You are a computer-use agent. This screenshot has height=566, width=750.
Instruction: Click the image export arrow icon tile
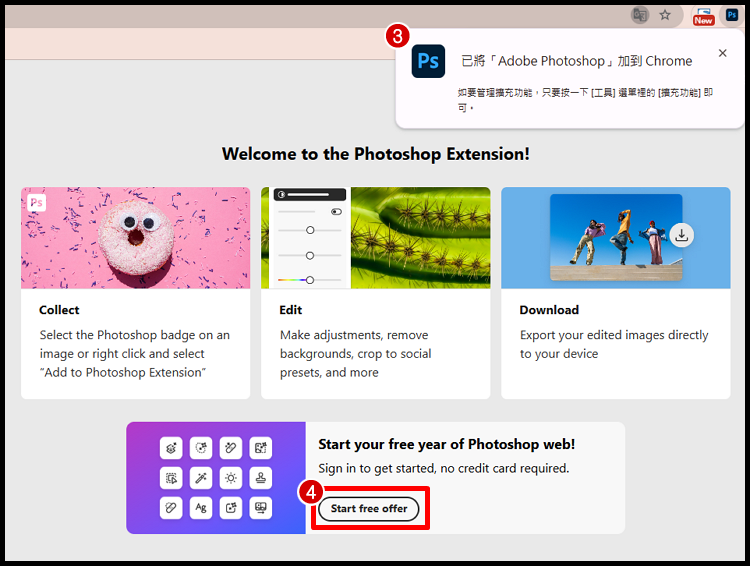tap(261, 508)
